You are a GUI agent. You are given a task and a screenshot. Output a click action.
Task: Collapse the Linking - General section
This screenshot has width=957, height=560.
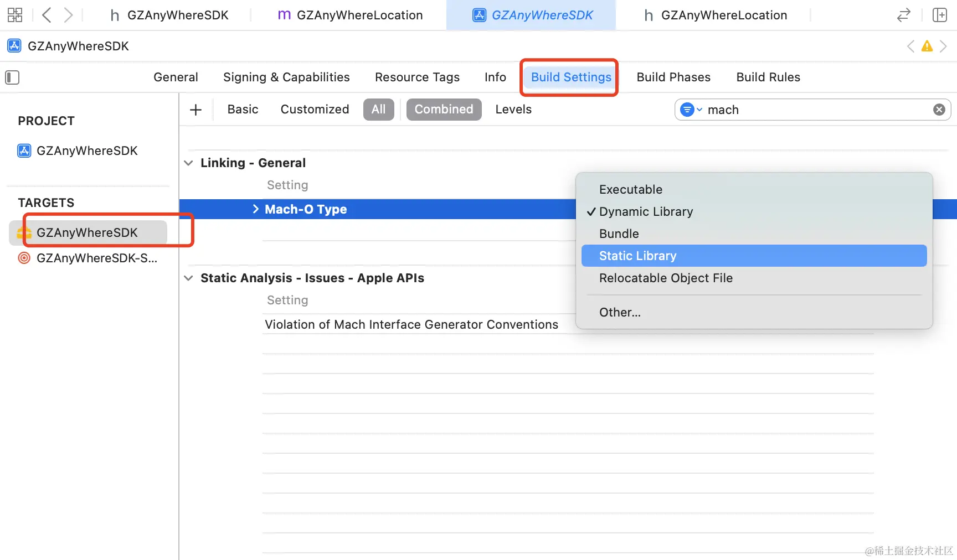(189, 163)
